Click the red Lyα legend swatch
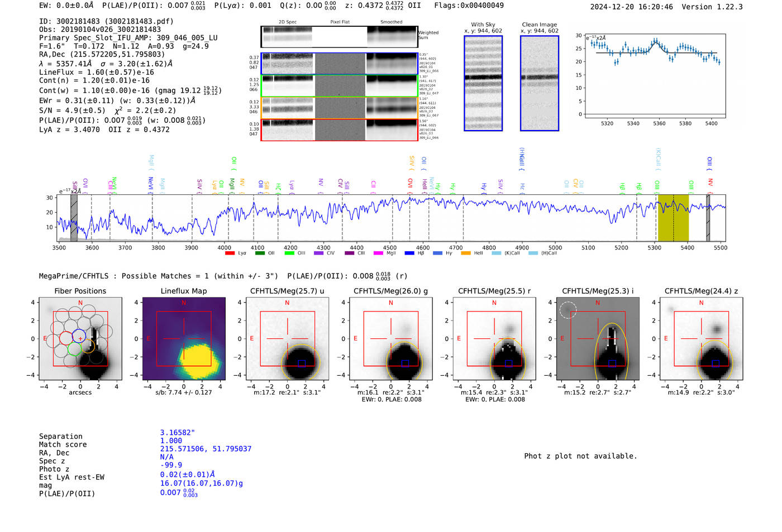The width and height of the screenshot is (782, 532). (x=230, y=253)
